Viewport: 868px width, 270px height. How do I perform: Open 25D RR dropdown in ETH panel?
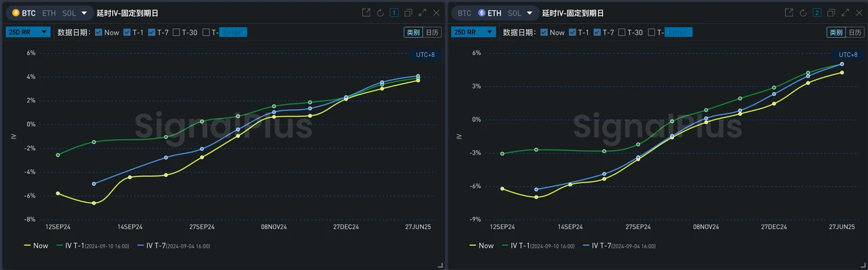pyautogui.click(x=473, y=31)
